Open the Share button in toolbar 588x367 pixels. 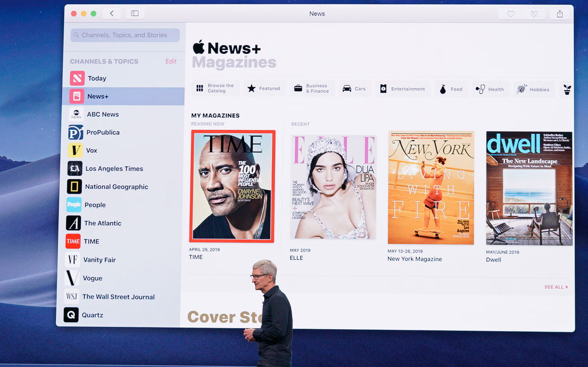pyautogui.click(x=560, y=14)
